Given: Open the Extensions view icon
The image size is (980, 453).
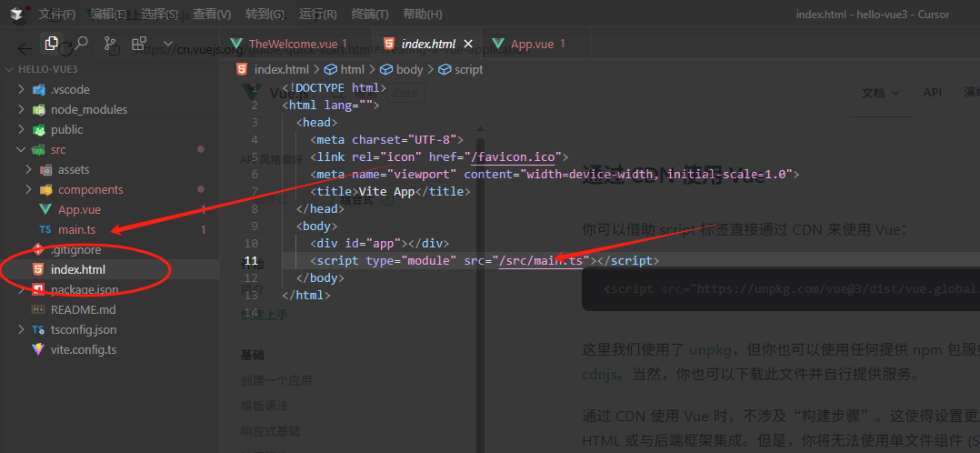Looking at the screenshot, I should pos(139,43).
